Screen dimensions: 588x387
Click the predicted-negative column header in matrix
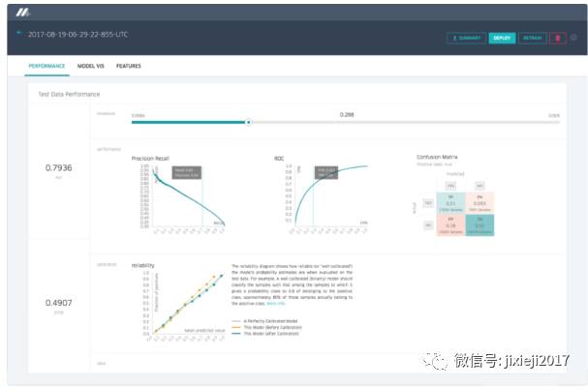pyautogui.click(x=480, y=186)
